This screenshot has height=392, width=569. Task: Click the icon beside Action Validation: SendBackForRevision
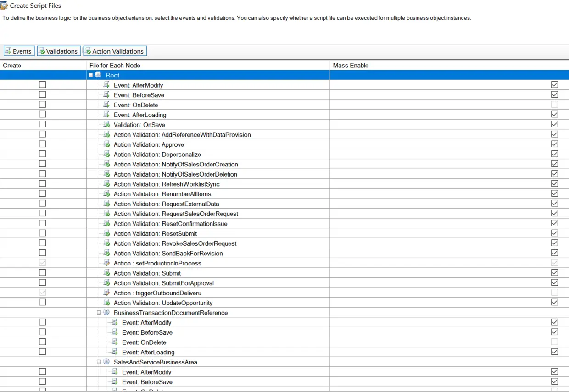[106, 253]
